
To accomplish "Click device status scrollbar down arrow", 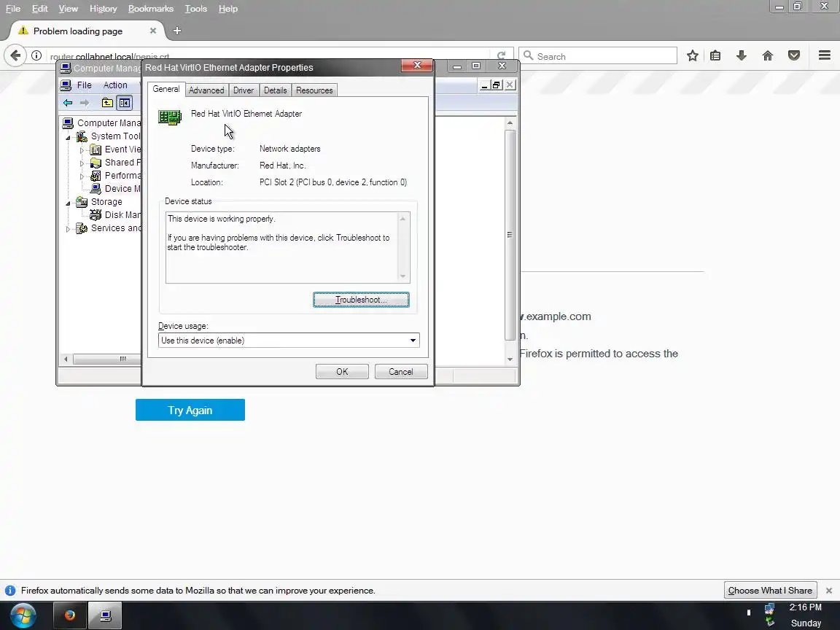I will coord(402,276).
